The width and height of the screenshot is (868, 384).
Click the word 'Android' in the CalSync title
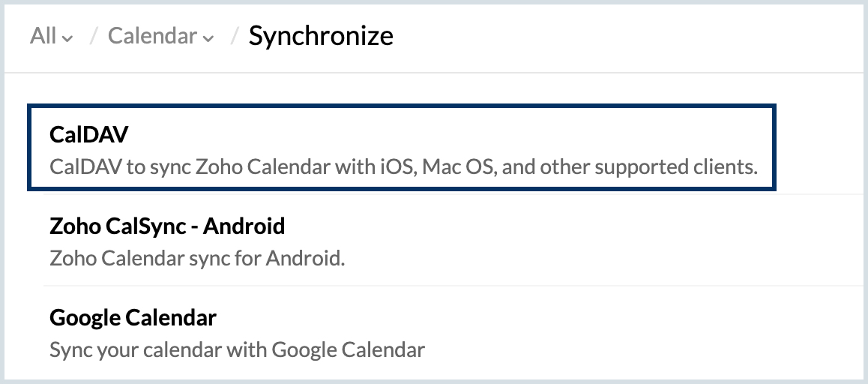click(x=244, y=226)
